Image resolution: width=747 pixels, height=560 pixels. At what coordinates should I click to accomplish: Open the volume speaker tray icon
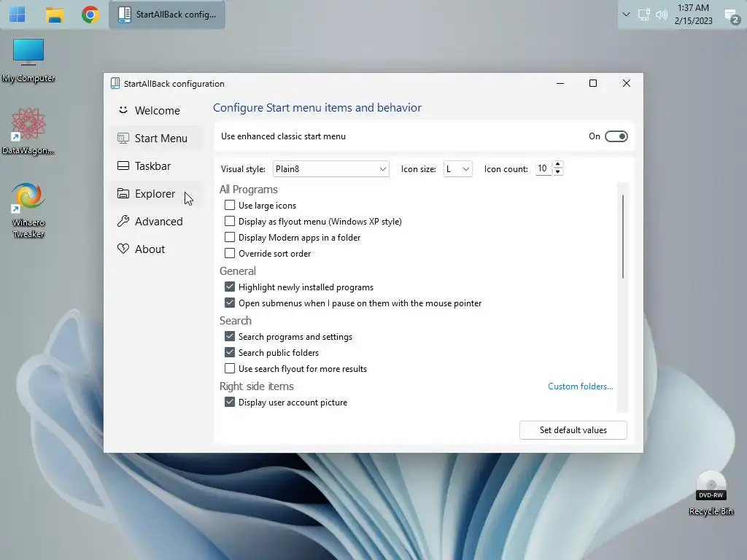[661, 15]
